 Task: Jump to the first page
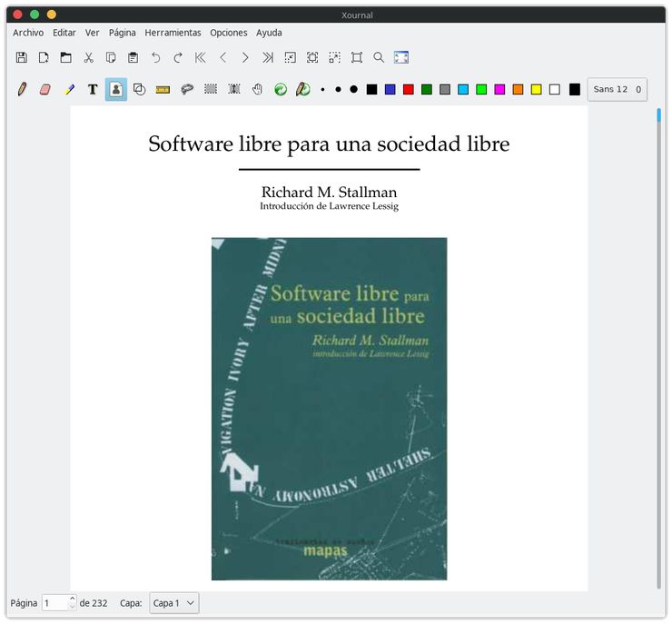(200, 57)
